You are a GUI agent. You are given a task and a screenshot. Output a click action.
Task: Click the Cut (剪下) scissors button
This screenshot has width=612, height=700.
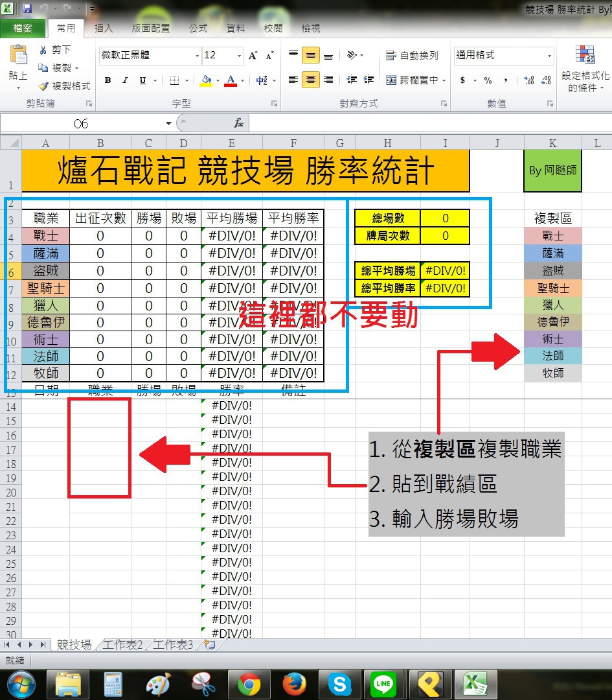[x=54, y=49]
